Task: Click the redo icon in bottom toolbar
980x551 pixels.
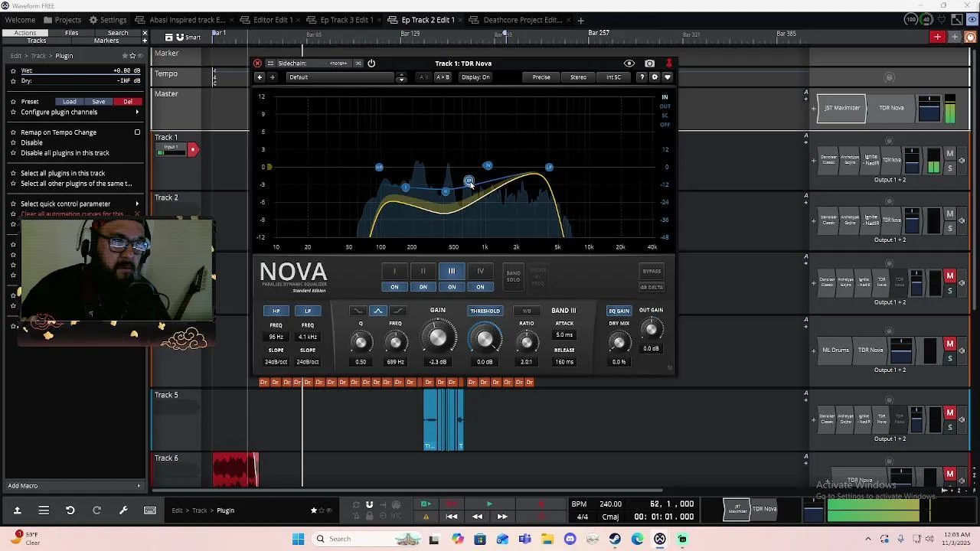Action: tap(96, 510)
